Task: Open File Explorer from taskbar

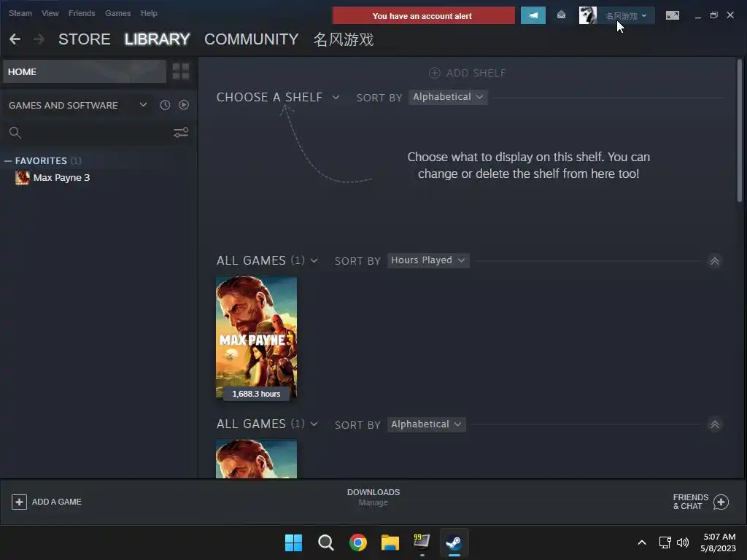Action: 390,542
